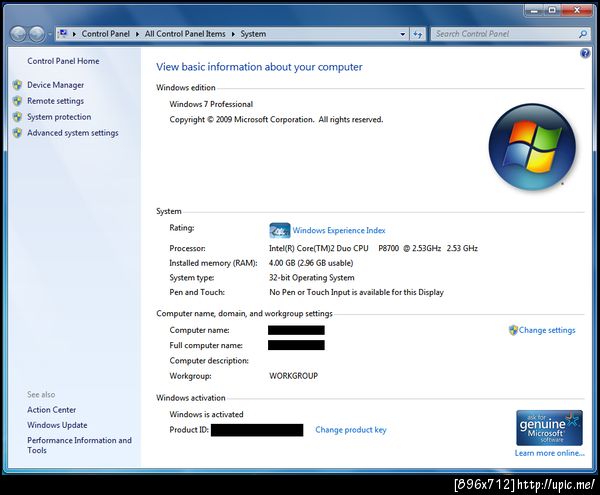
Task: Click the search magnifier icon
Action: pyautogui.click(x=583, y=34)
